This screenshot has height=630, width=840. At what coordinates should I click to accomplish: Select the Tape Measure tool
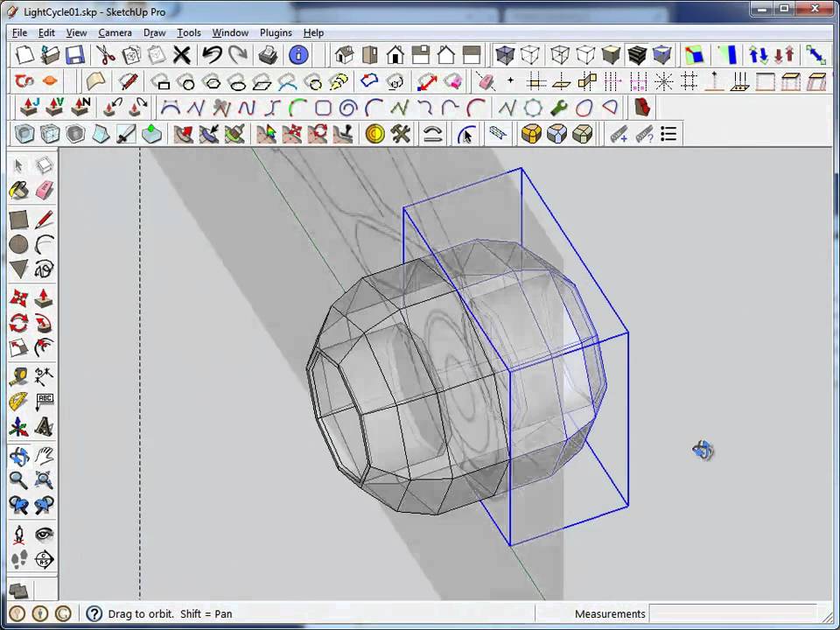coord(18,376)
